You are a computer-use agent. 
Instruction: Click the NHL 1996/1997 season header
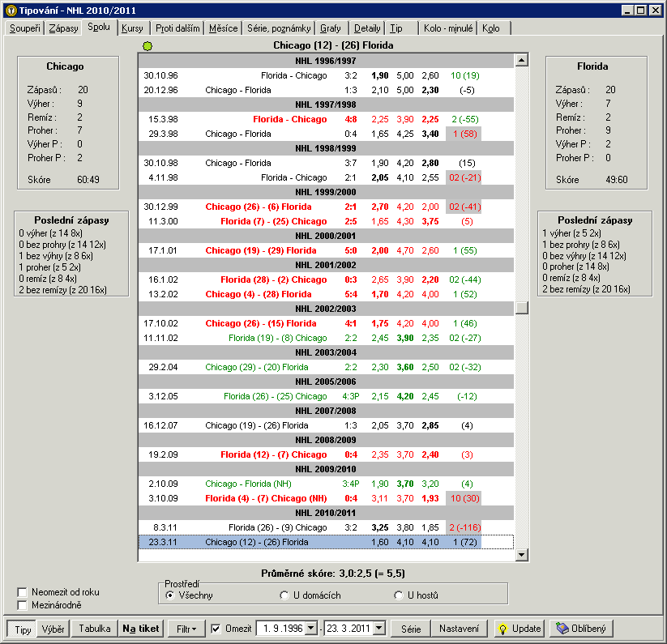[326, 61]
